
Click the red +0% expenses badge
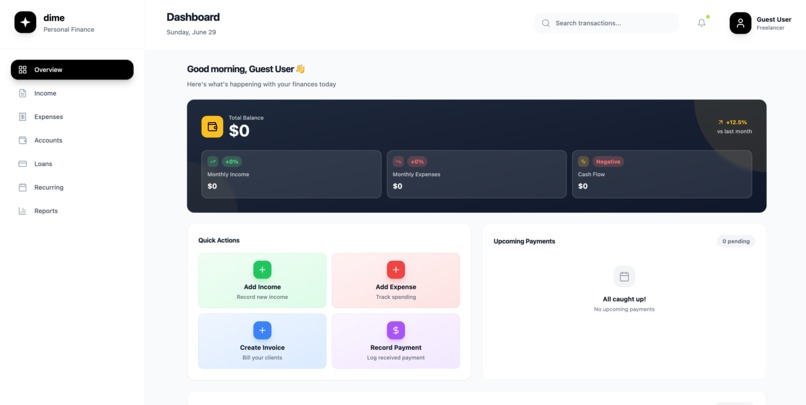tap(417, 161)
